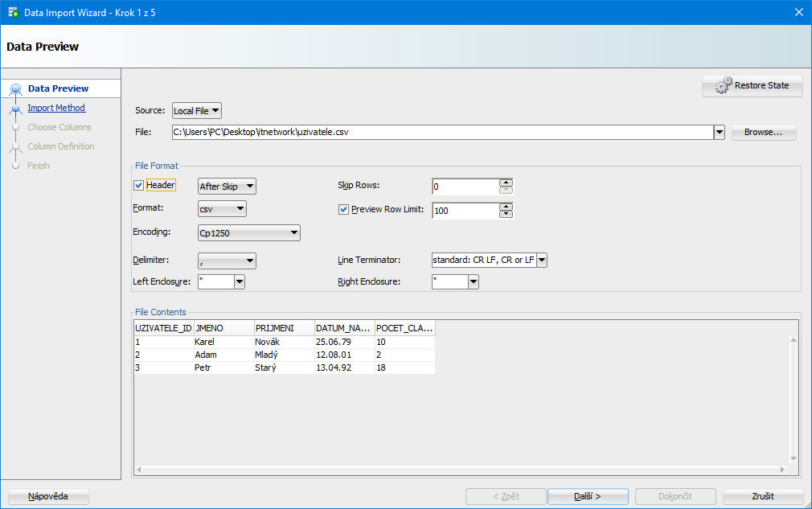Disable the Preview Row Limit checkbox
Viewport: 812px width, 509px height.
(343, 210)
